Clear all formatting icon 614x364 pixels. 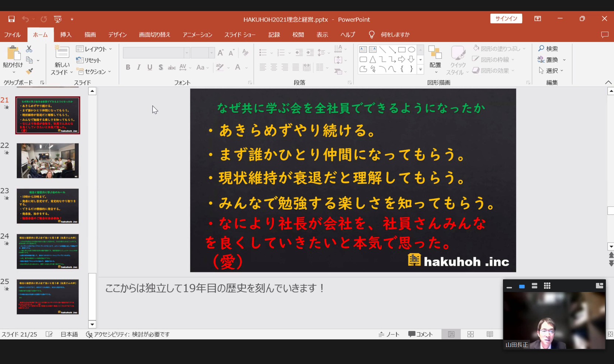coord(246,52)
